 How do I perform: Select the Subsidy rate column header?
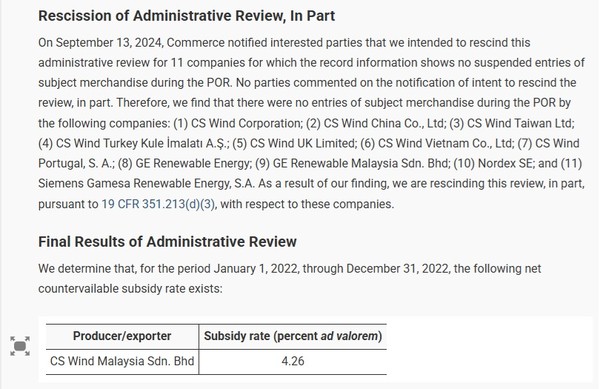pos(293,336)
